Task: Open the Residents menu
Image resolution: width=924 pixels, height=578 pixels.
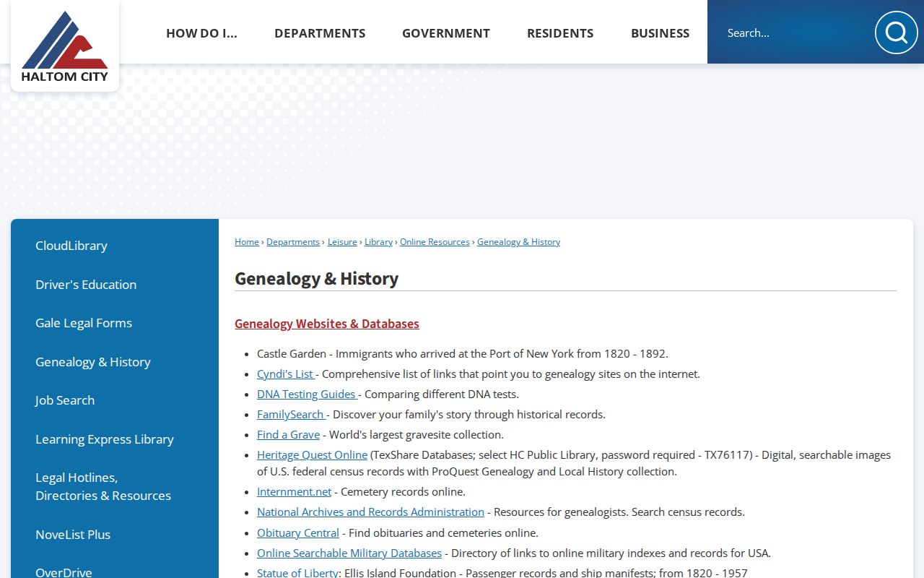Action: (x=560, y=33)
